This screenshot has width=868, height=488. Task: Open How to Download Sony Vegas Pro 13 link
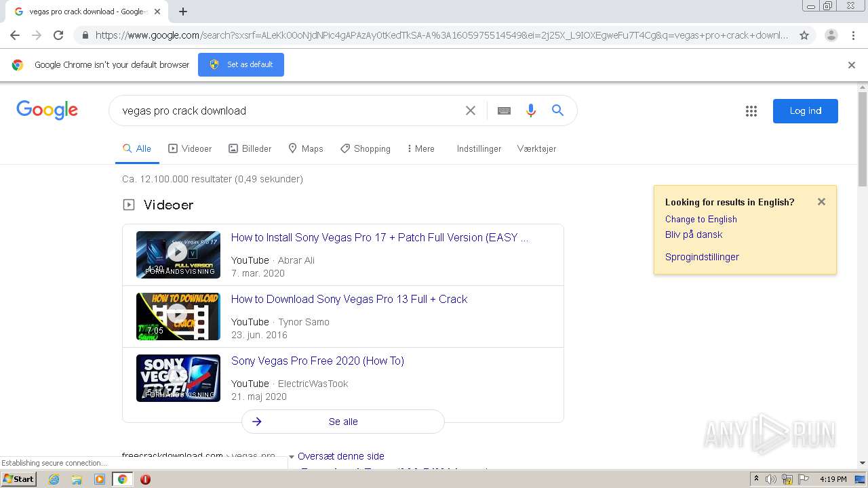(x=349, y=299)
